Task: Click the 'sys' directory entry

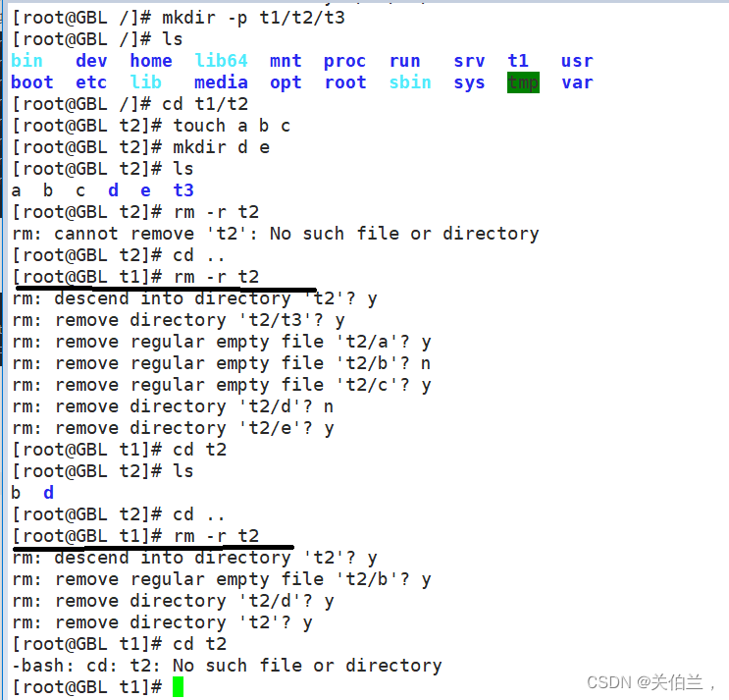Action: click(470, 83)
